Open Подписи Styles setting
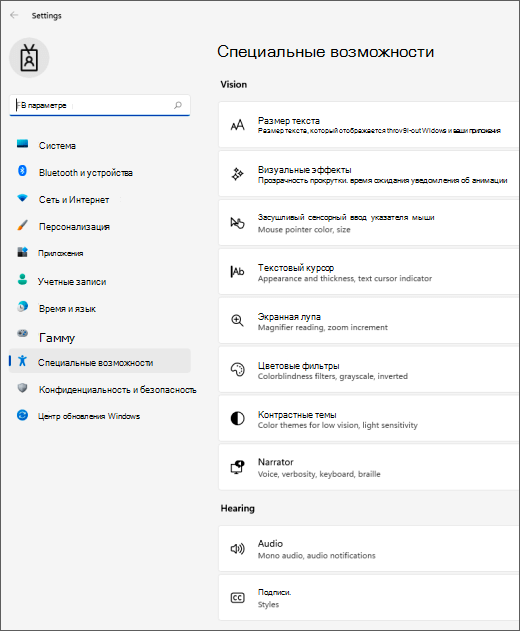 pos(368,598)
